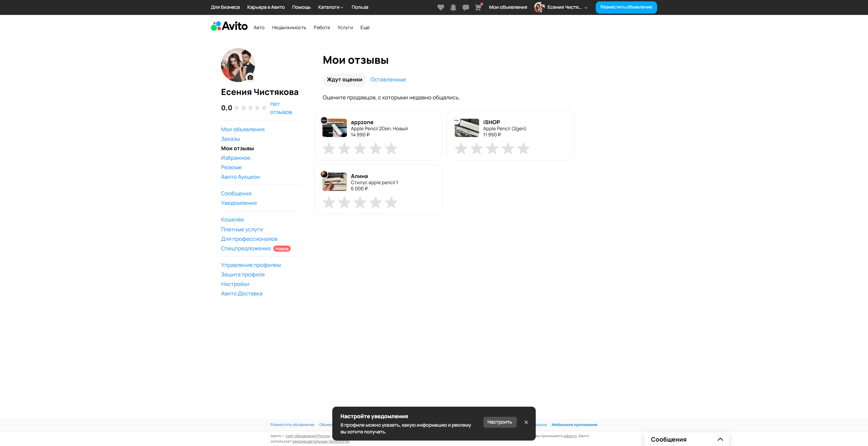Rate appzone seller two stars
The height and width of the screenshot is (446, 868).
[x=344, y=149]
